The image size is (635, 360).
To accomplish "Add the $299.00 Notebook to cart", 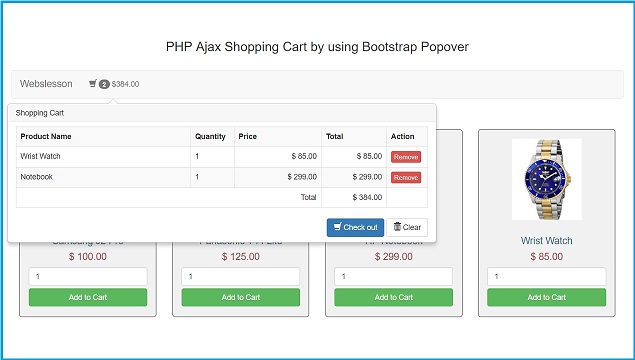I will coord(394,297).
